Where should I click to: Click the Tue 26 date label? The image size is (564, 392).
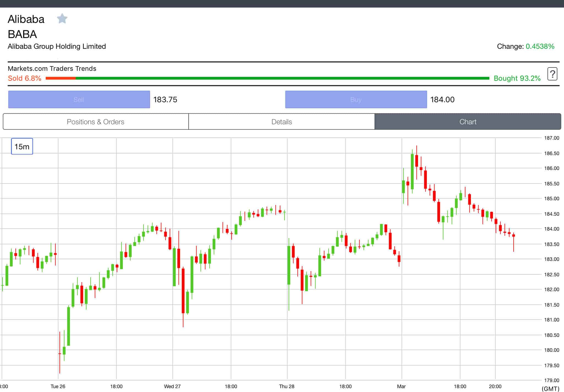pyautogui.click(x=58, y=386)
